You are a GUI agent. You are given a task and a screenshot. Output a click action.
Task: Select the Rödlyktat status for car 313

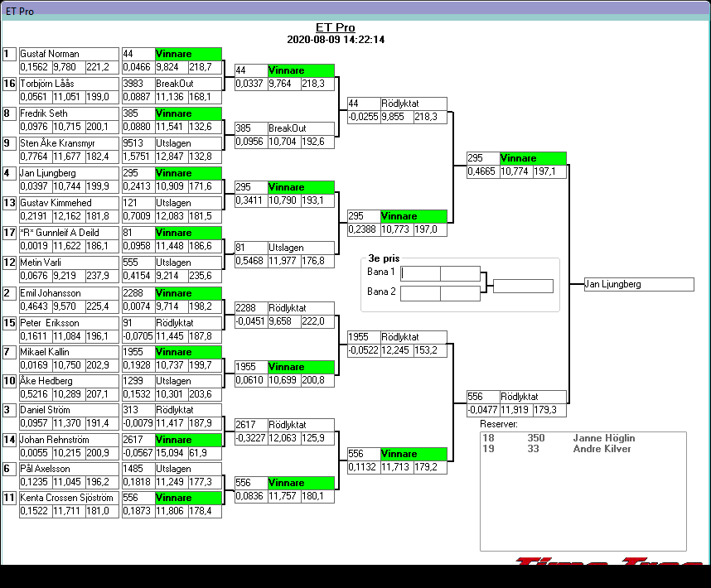point(187,410)
